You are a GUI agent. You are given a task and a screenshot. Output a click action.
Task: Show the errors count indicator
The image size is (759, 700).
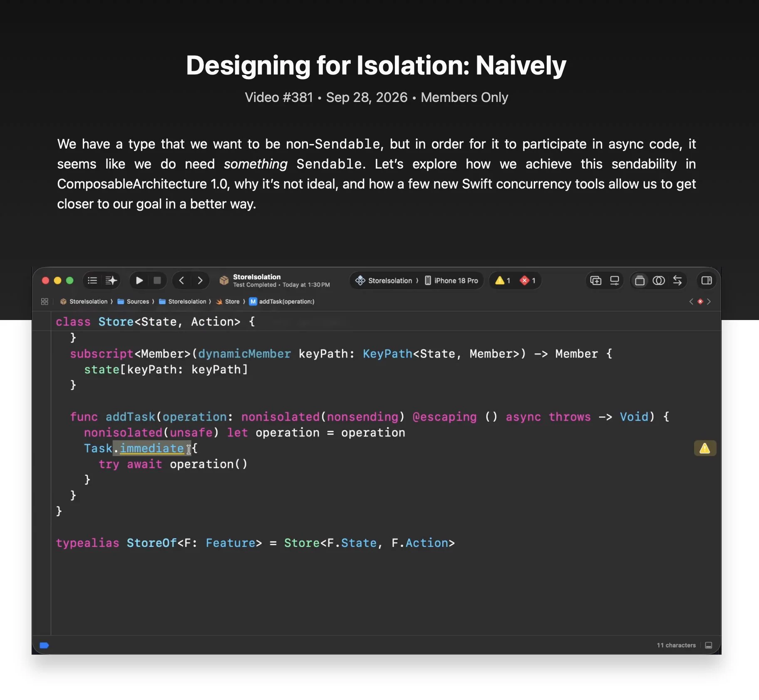[x=528, y=280]
